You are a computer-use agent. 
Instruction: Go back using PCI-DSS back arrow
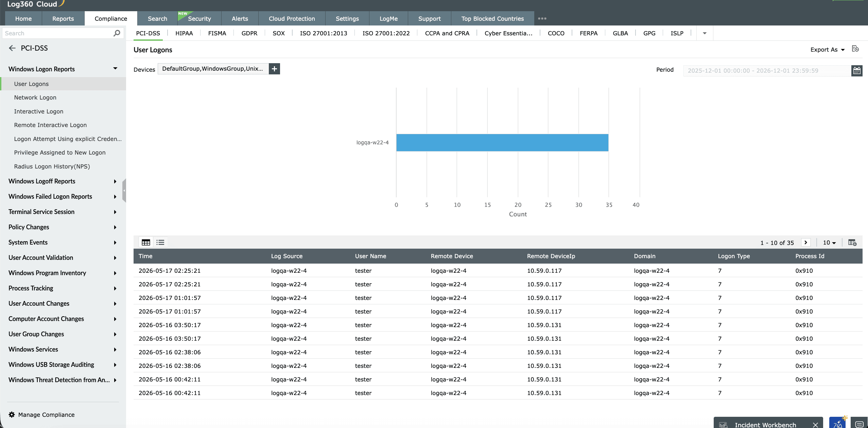tap(12, 48)
